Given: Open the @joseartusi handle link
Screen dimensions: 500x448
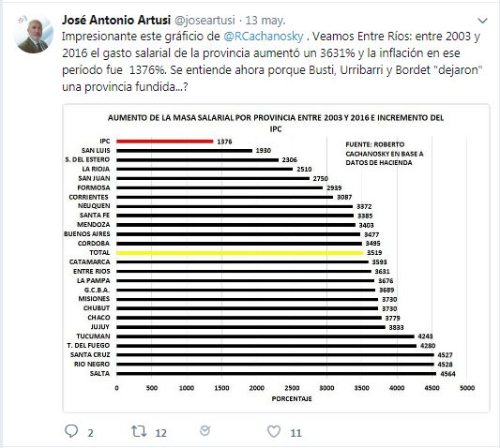Looking at the screenshot, I should click(205, 21).
